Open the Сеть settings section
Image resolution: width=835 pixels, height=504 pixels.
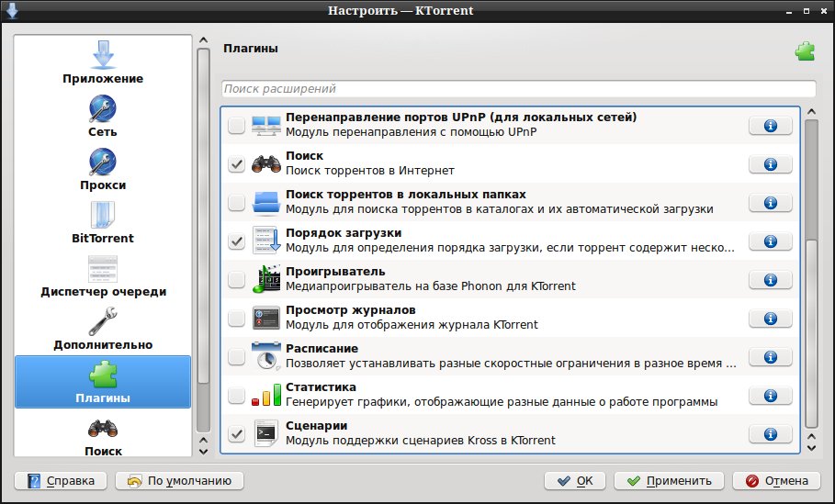click(103, 116)
